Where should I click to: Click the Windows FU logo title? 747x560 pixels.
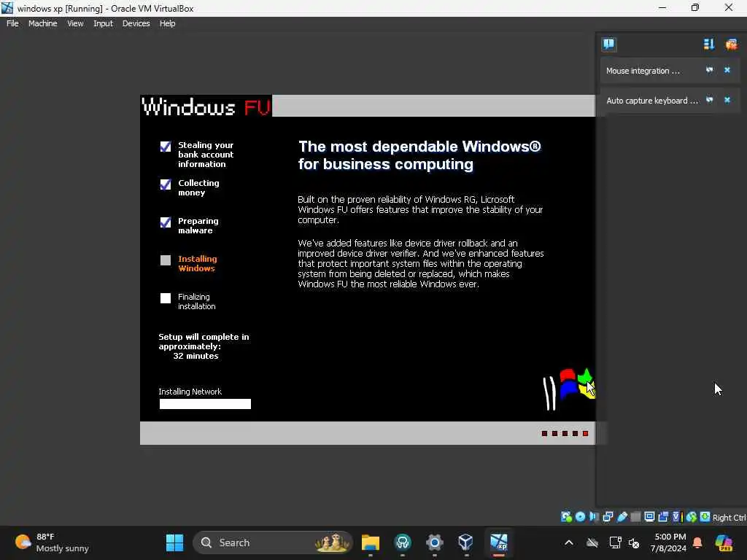click(x=206, y=106)
